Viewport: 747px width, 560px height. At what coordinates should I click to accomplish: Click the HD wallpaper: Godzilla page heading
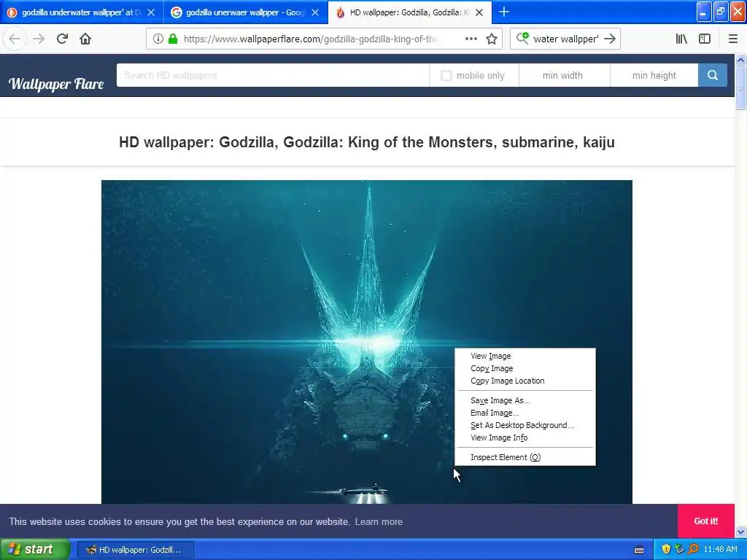tap(367, 142)
